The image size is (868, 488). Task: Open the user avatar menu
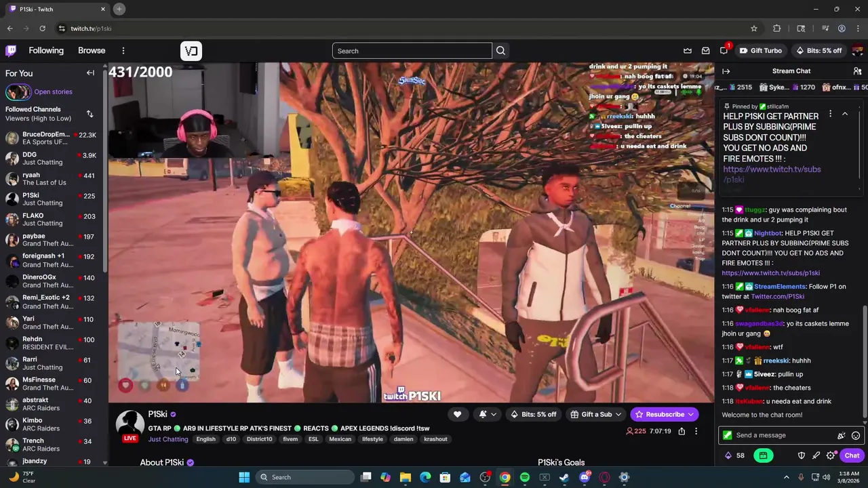[x=859, y=51]
